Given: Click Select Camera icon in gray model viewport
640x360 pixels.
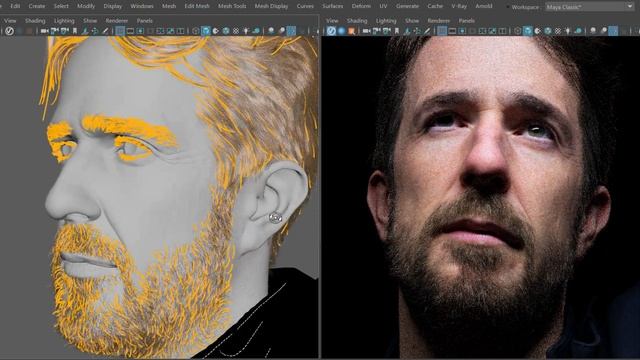Looking at the screenshot, I should pos(44,31).
